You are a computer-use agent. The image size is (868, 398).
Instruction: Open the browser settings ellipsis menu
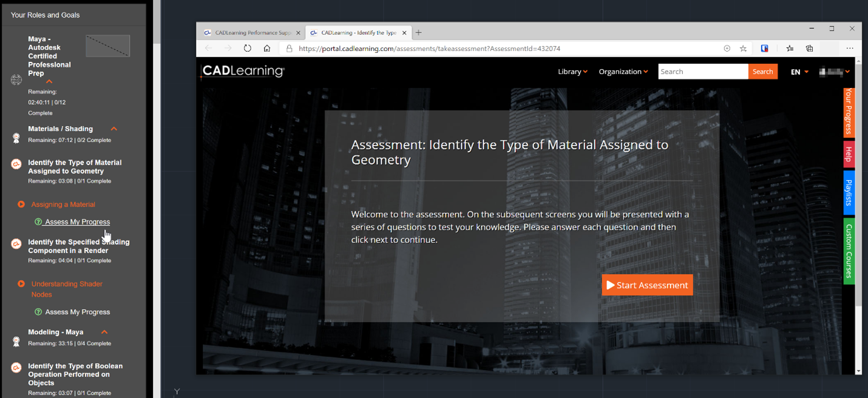pos(849,49)
